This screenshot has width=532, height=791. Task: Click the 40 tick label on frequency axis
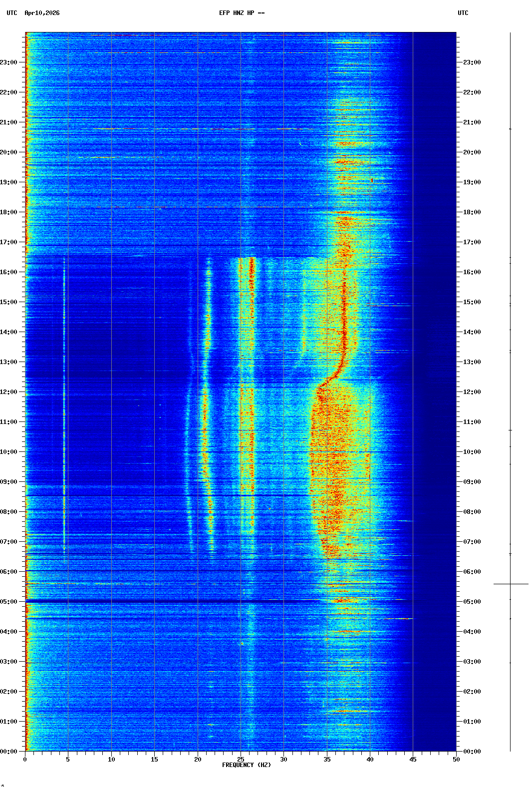370,760
